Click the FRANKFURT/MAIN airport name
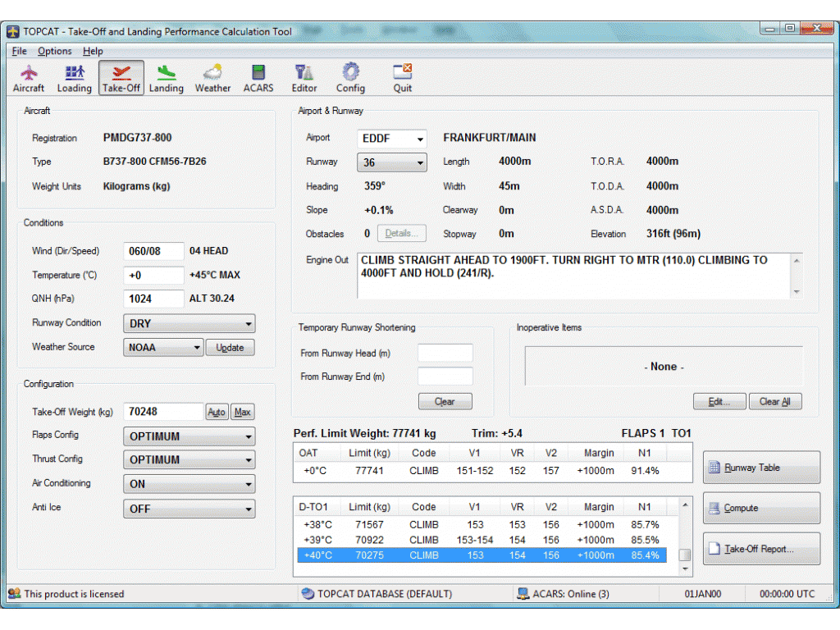 (490, 138)
